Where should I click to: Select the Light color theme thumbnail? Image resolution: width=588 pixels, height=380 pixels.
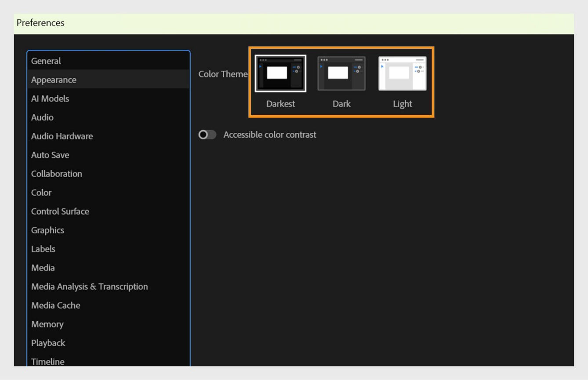pos(402,73)
